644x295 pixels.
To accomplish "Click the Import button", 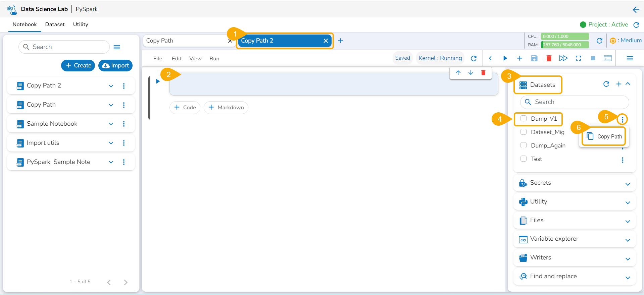I will 115,65.
